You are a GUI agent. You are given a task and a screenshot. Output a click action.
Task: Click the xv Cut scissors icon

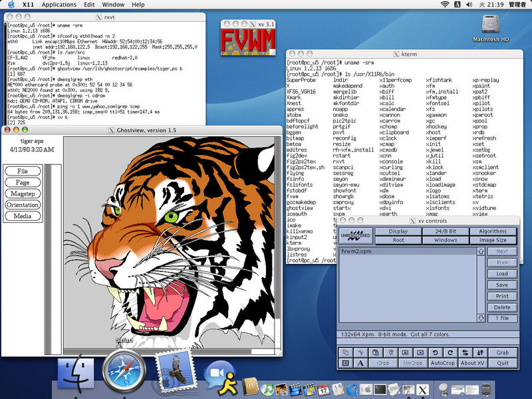point(360,352)
